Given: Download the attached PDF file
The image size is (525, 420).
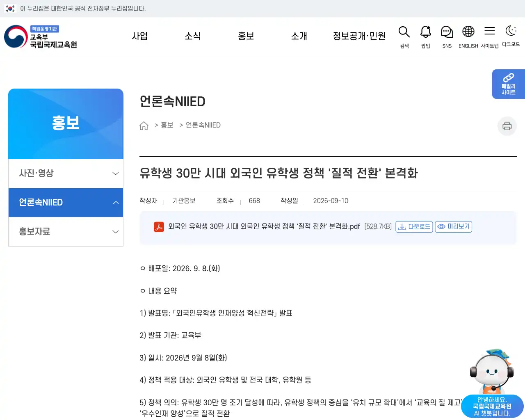Looking at the screenshot, I should [x=414, y=227].
